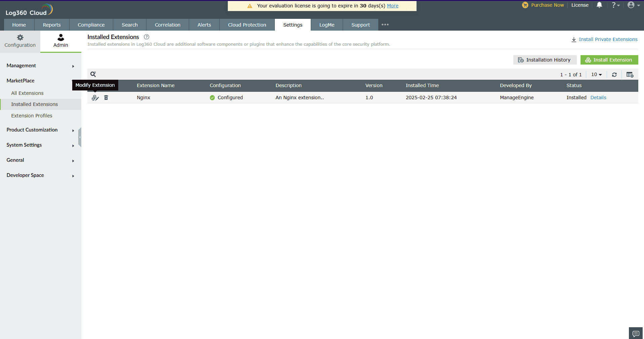
Task: Open the Reports tab
Action: [x=52, y=25]
